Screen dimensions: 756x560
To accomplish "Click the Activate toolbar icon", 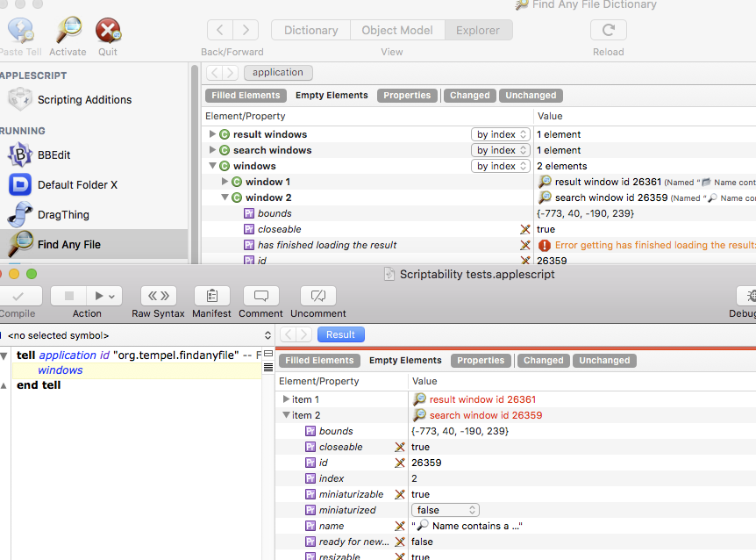I will 68,32.
